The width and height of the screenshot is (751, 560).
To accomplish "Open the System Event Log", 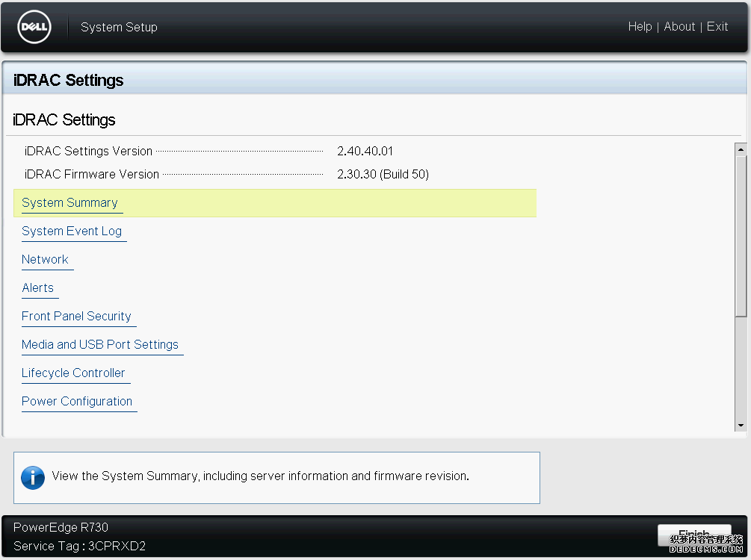I will point(72,231).
